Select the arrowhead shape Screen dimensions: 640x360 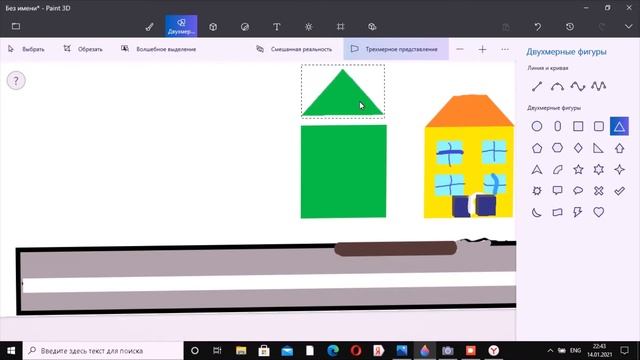pyautogui.click(x=537, y=169)
